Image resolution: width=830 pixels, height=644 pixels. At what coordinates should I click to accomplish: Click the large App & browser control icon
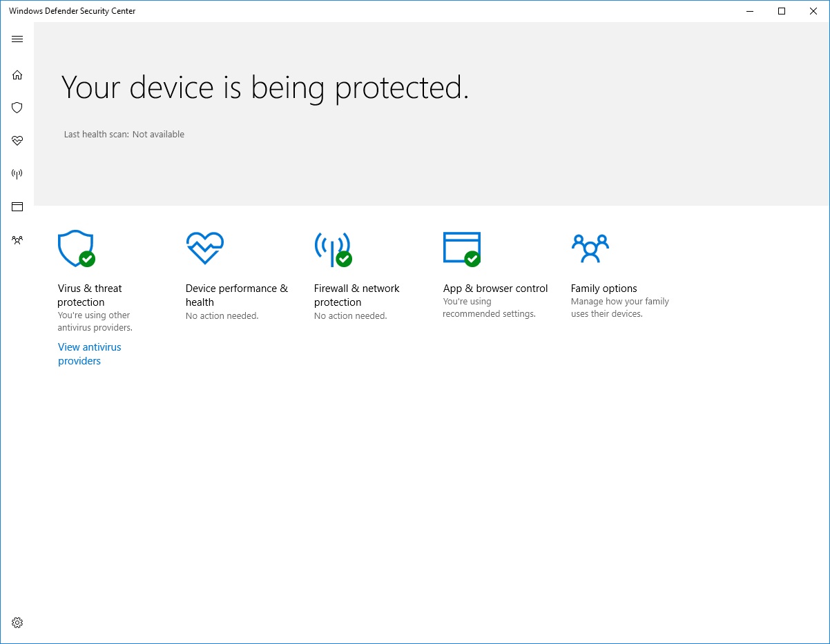461,248
